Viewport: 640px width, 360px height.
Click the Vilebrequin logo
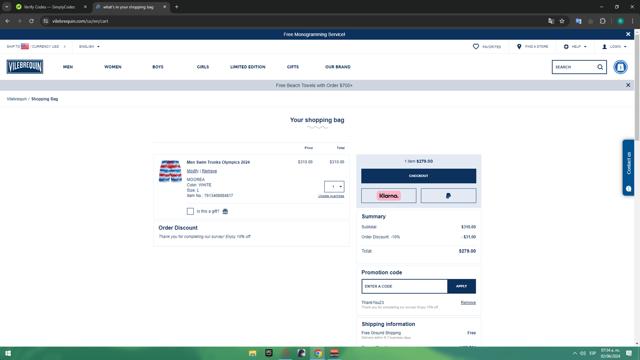[25, 67]
